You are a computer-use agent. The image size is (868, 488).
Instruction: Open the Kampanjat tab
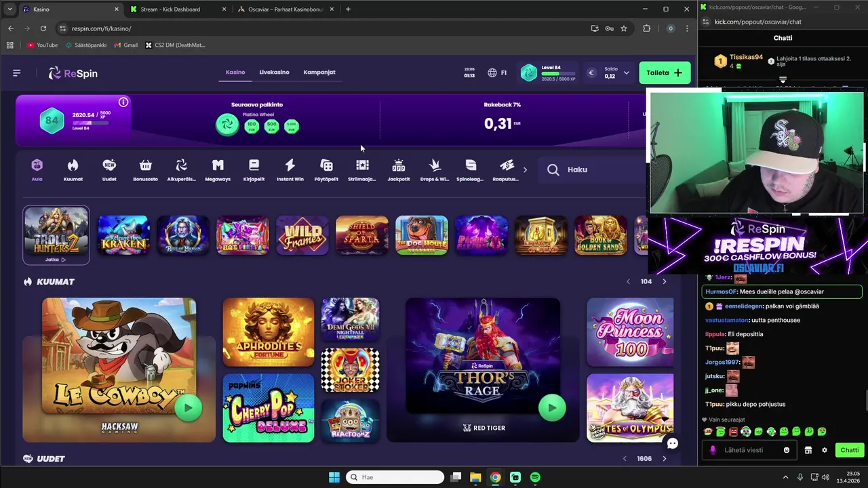(x=319, y=73)
